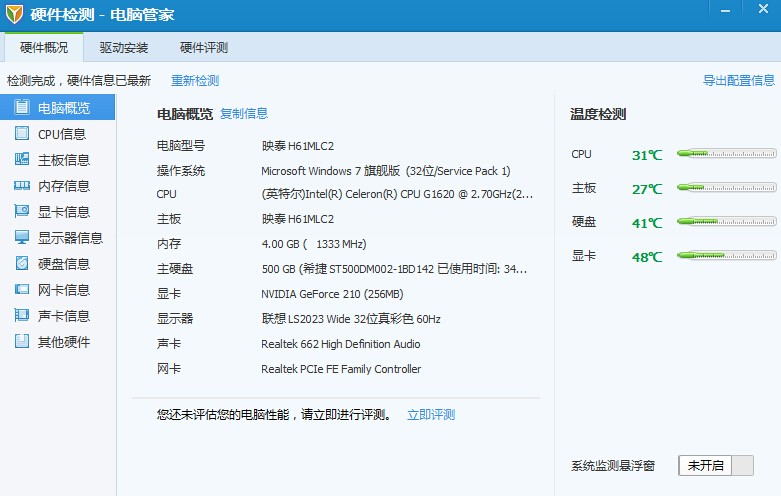Screen dimensions: 781x496
Task: Click the 温度检测 heading
Action: click(598, 114)
